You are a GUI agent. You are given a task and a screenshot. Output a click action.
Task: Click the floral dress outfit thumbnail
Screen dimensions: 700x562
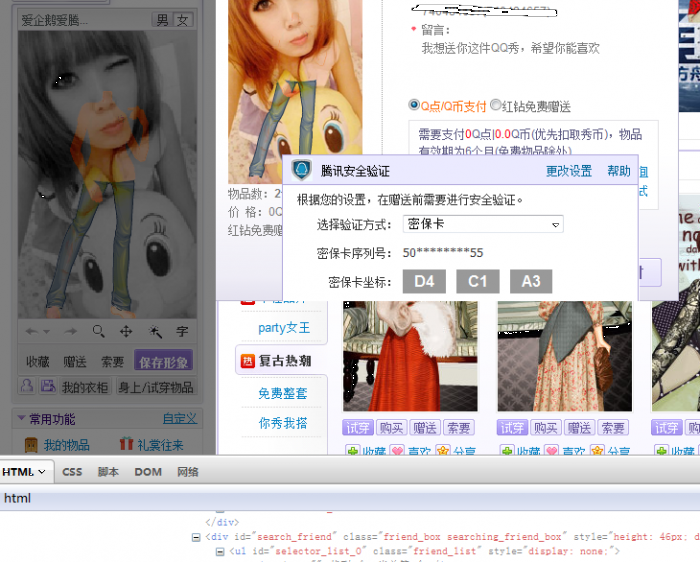(565, 356)
